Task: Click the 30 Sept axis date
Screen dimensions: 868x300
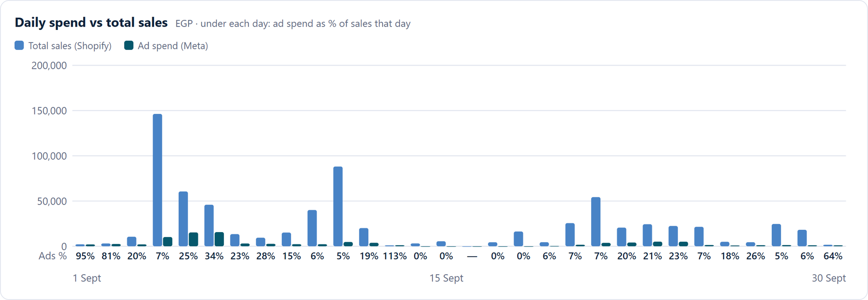Action: pyautogui.click(x=829, y=278)
